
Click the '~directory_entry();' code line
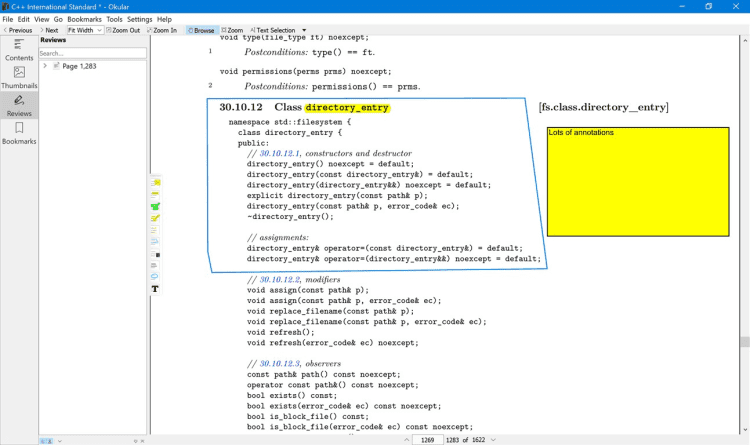click(x=290, y=217)
